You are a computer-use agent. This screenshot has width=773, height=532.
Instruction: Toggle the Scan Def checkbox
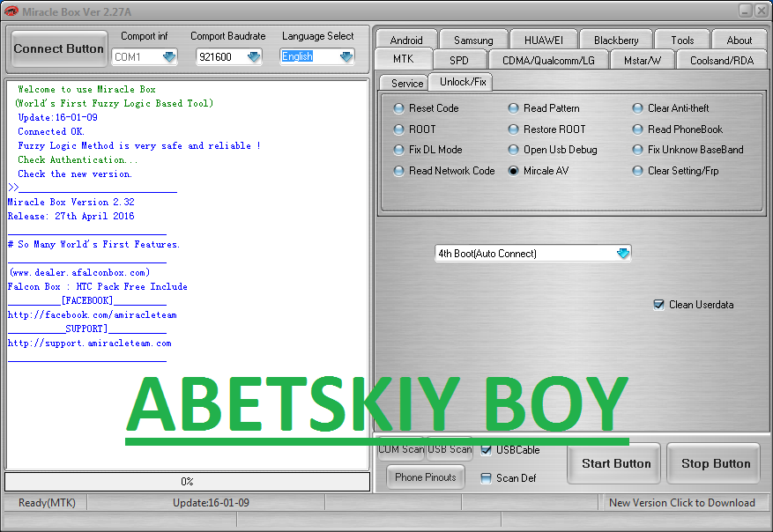(486, 478)
